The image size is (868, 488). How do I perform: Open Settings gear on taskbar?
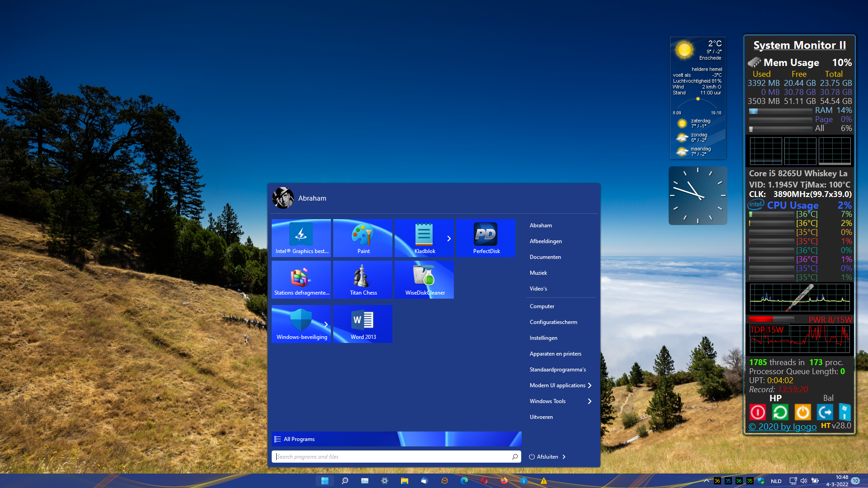pyautogui.click(x=385, y=481)
